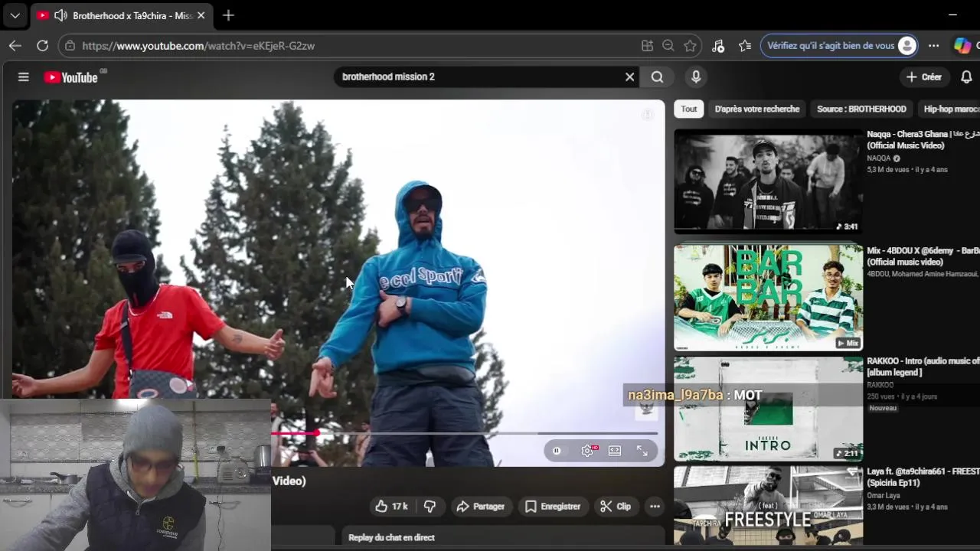Open the browser app-install icon in address bar
The height and width of the screenshot is (551, 980).
(647, 46)
